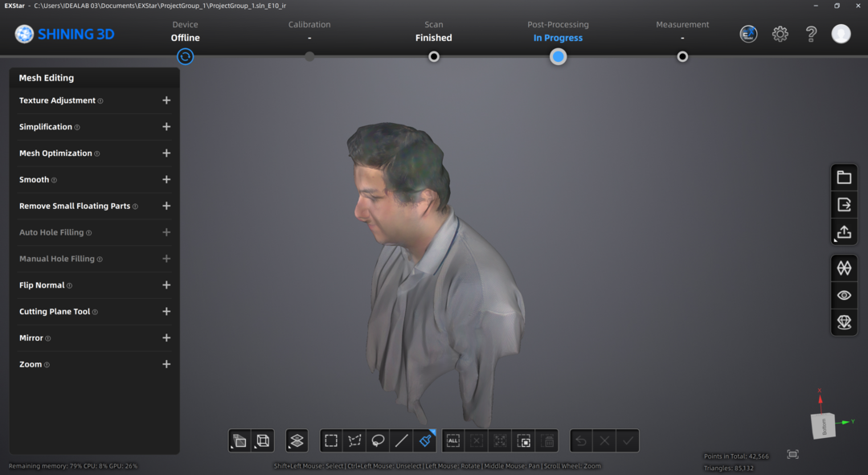Switch to the Scan stage
This screenshot has height=475, width=868.
coord(433,56)
